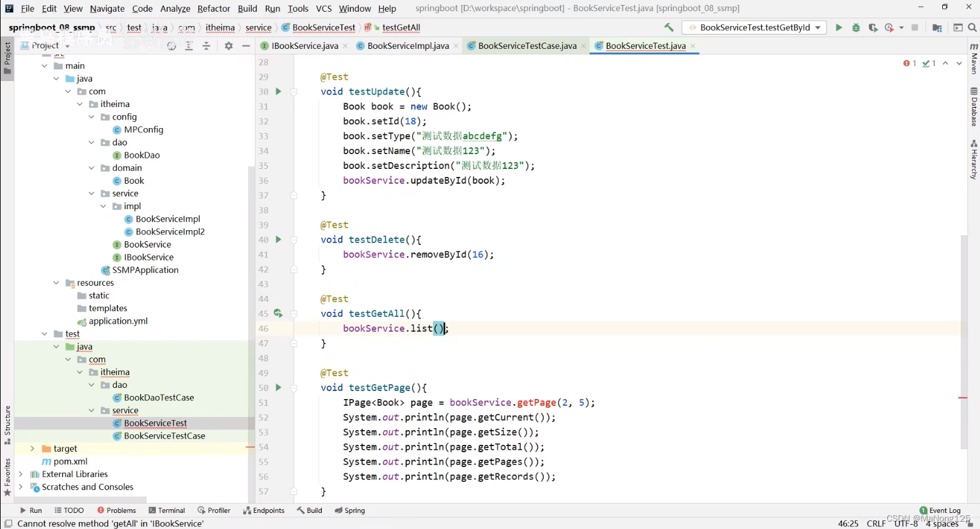Open the VCS menu
Viewport: 980px width, 529px height.
pyautogui.click(x=324, y=9)
